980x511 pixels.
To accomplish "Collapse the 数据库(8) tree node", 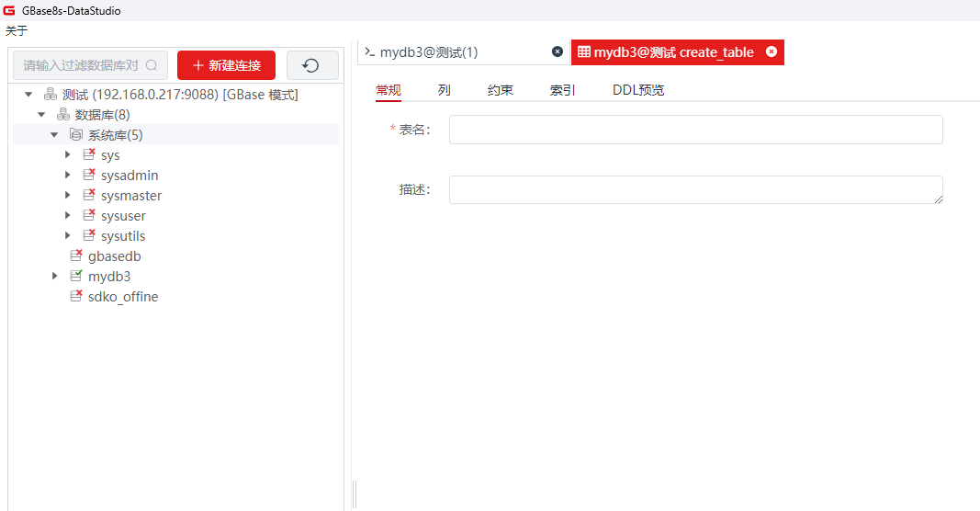I will 41,115.
